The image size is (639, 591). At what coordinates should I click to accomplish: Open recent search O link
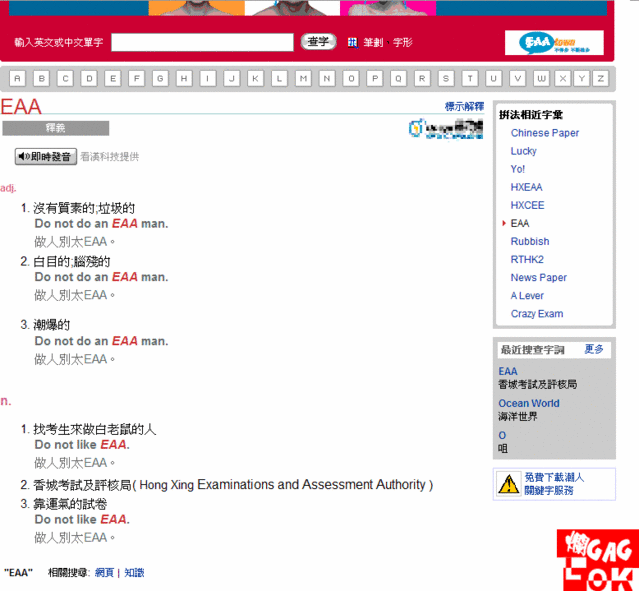502,435
